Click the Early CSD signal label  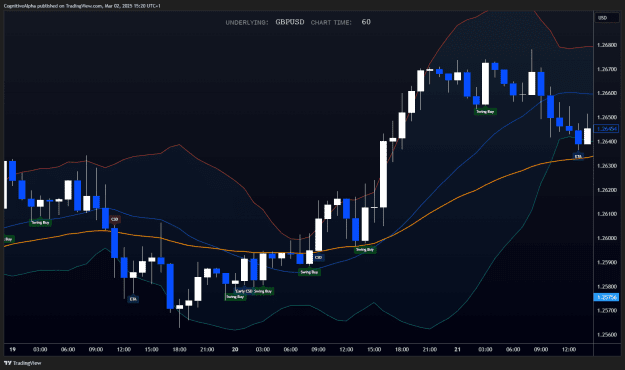[x=244, y=291]
